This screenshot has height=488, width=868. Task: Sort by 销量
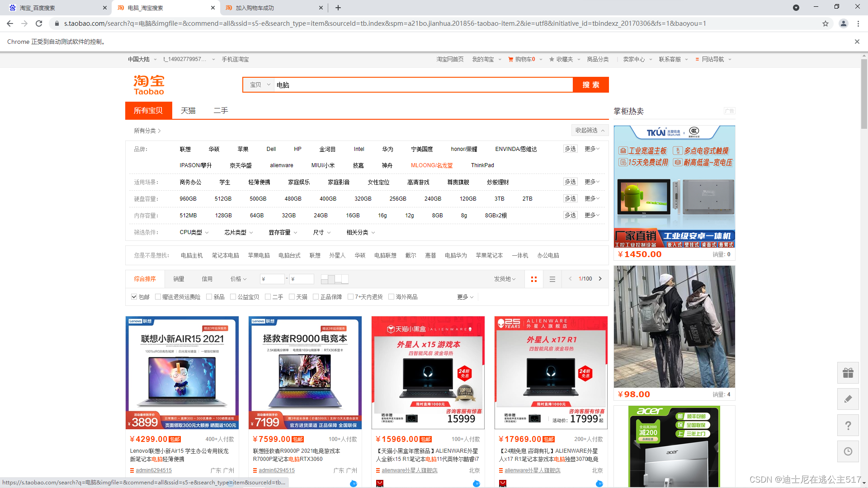[x=179, y=279]
